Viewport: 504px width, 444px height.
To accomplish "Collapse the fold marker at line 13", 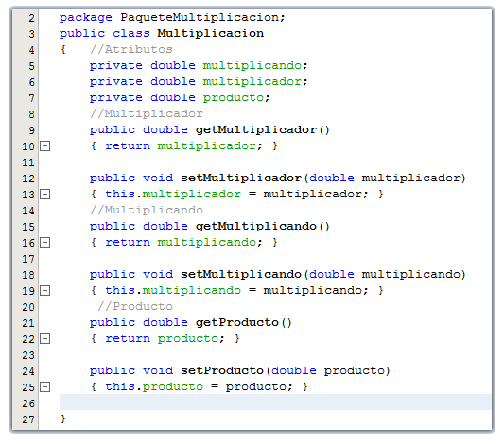I will click(x=45, y=195).
